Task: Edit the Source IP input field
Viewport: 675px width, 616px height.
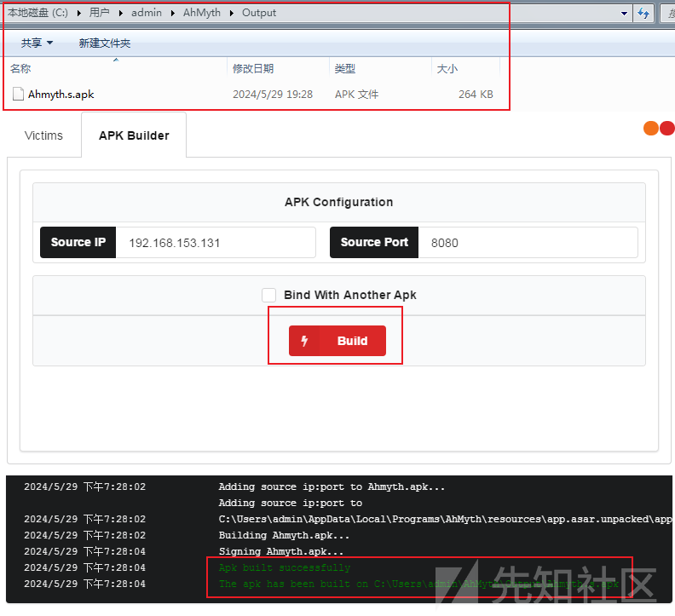Action: point(216,242)
